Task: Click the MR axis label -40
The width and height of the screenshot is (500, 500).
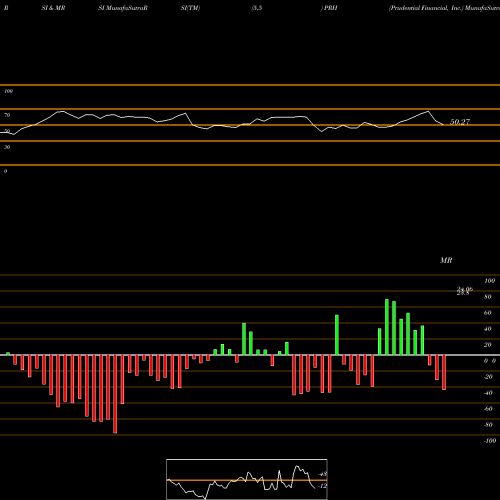Action: [x=488, y=393]
